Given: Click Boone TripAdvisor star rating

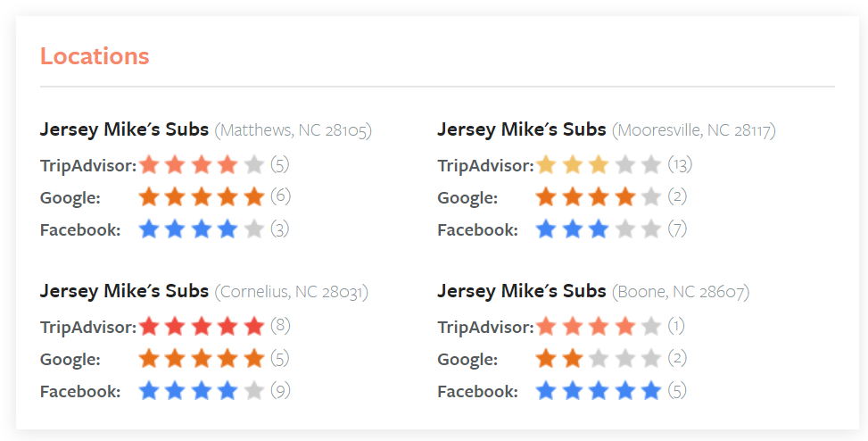Looking at the screenshot, I should coord(599,326).
